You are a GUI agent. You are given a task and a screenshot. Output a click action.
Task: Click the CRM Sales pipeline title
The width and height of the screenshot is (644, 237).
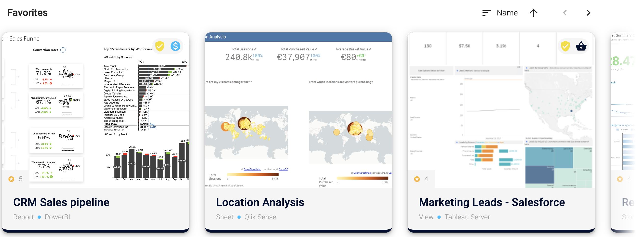[61, 202]
